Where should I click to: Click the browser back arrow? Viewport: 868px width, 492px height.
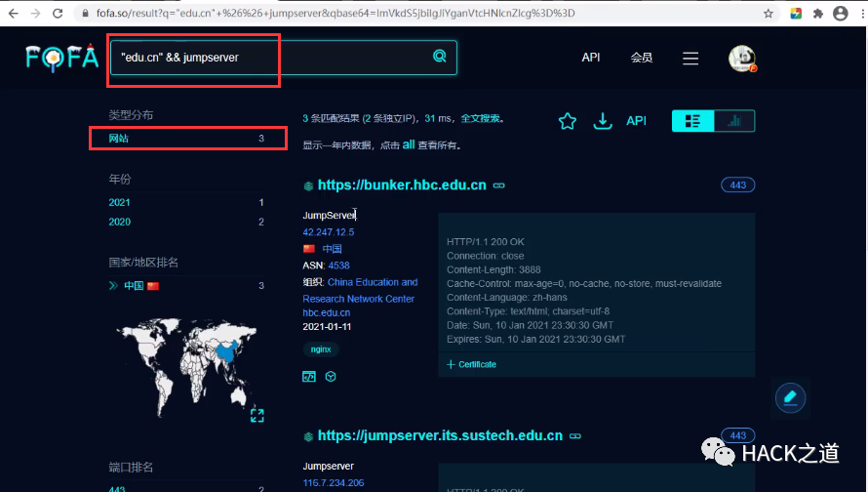pos(14,14)
